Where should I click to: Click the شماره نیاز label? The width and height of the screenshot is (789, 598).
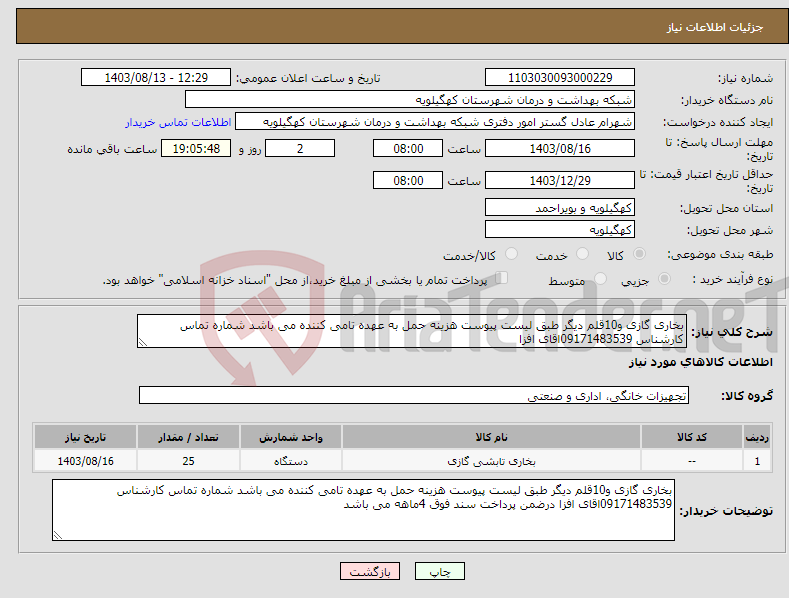pos(745,78)
